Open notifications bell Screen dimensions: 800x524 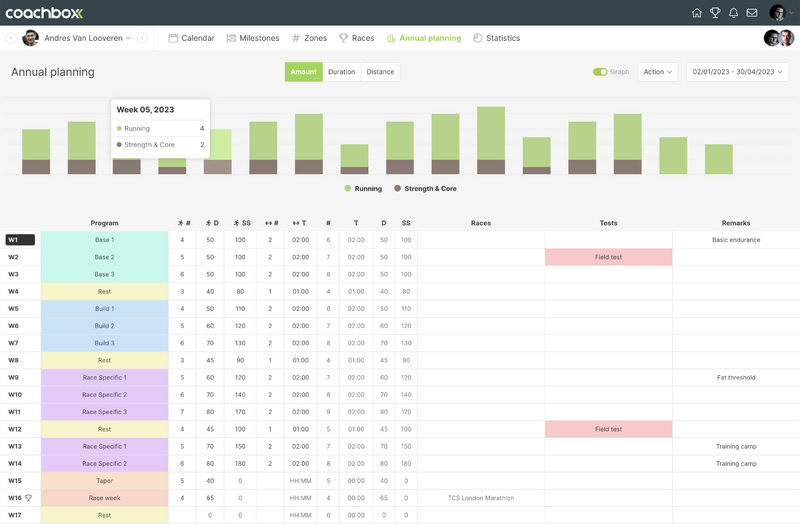click(x=733, y=13)
